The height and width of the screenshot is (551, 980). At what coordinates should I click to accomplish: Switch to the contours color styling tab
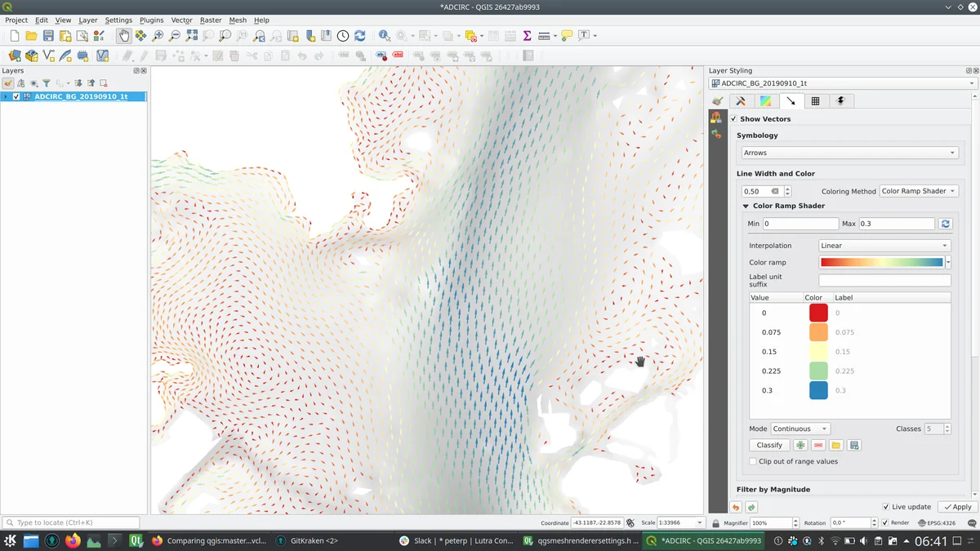point(765,101)
